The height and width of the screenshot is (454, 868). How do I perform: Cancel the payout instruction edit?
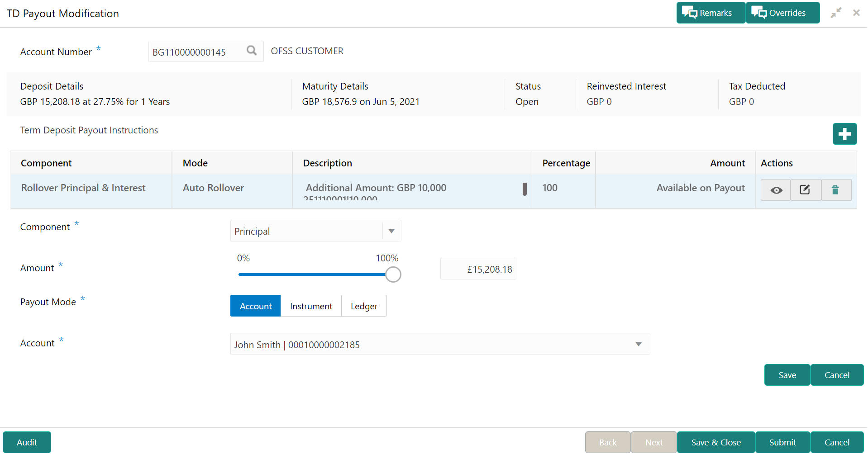coord(837,375)
